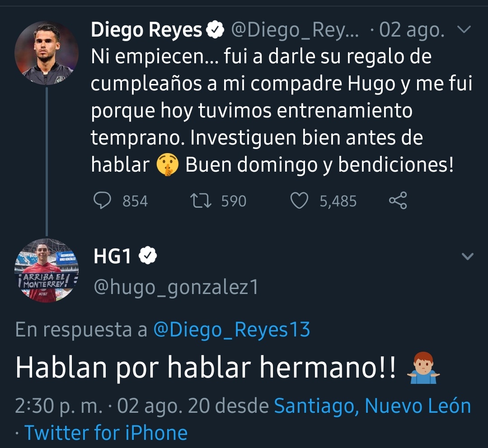Click the 2:30 p. m. timestamp
This screenshot has height=448, width=488.
(x=59, y=406)
